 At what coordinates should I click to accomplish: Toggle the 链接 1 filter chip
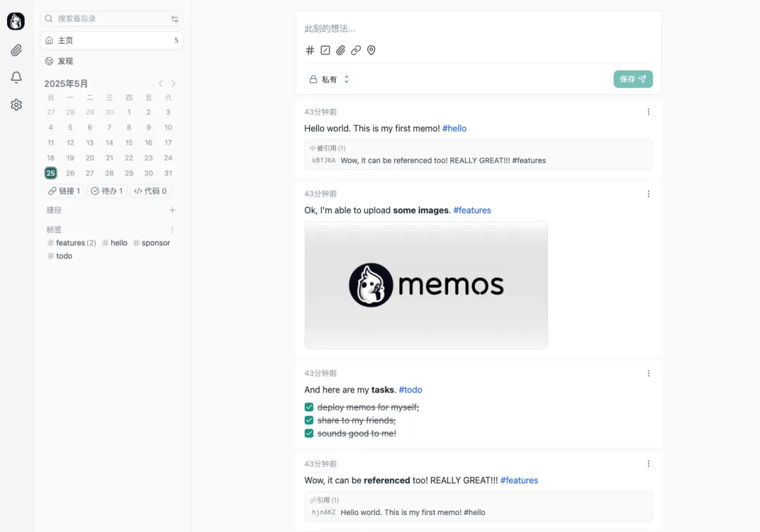(x=64, y=191)
